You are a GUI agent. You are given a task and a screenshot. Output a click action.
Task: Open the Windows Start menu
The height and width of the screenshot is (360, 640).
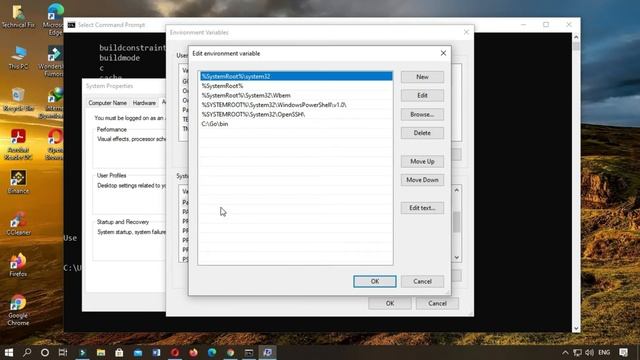click(9, 352)
